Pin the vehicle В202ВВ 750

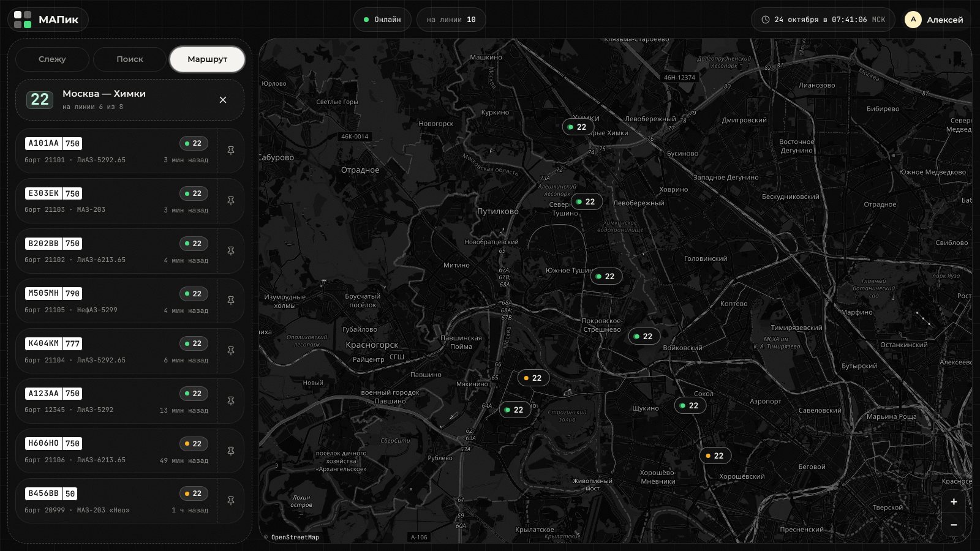click(x=231, y=251)
